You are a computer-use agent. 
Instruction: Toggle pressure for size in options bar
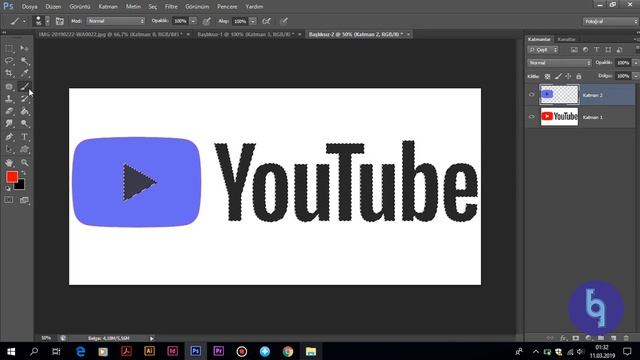click(284, 21)
